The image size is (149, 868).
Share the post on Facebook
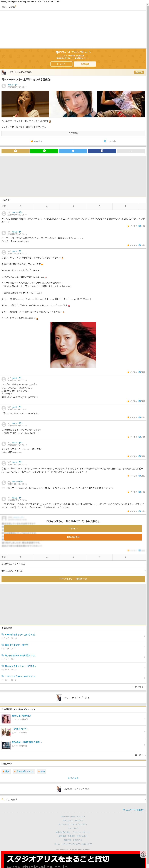(x=102, y=151)
